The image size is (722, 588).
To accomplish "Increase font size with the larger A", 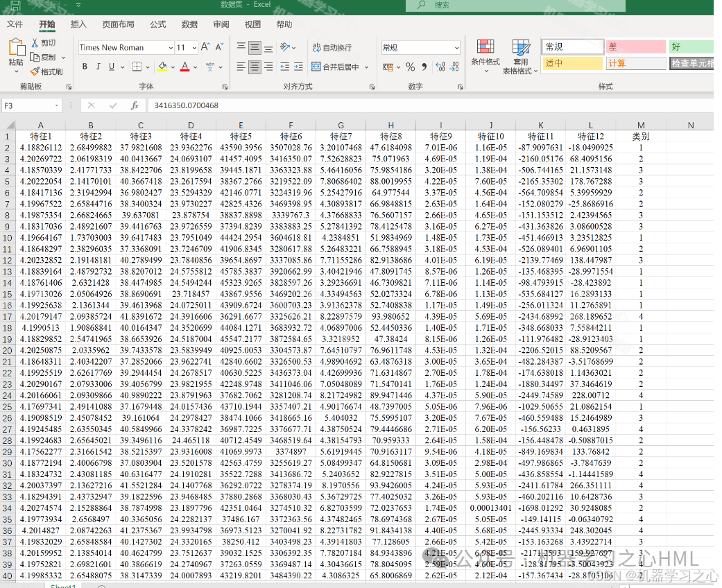I will [205, 47].
